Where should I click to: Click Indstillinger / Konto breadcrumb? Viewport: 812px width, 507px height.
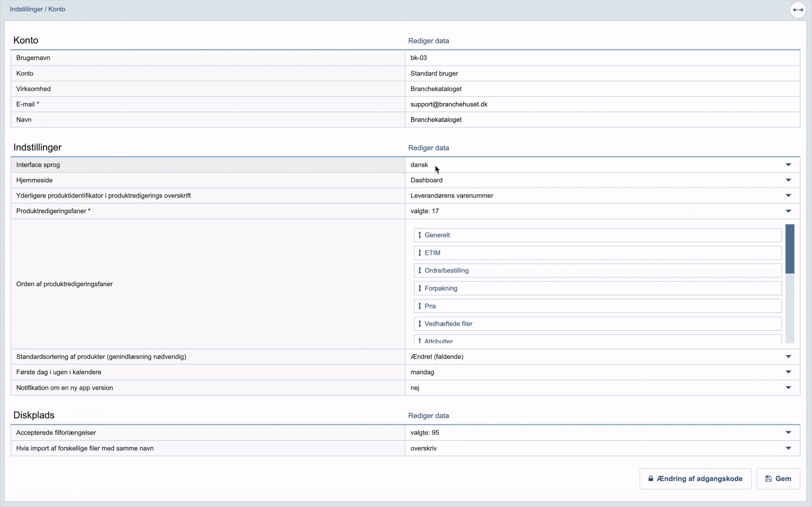(38, 9)
